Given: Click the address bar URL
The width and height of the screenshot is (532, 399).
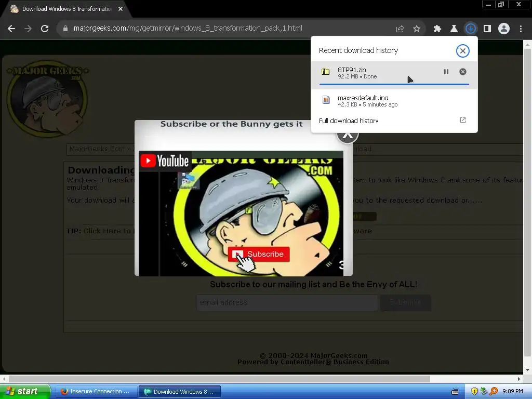Looking at the screenshot, I should pyautogui.click(x=188, y=28).
